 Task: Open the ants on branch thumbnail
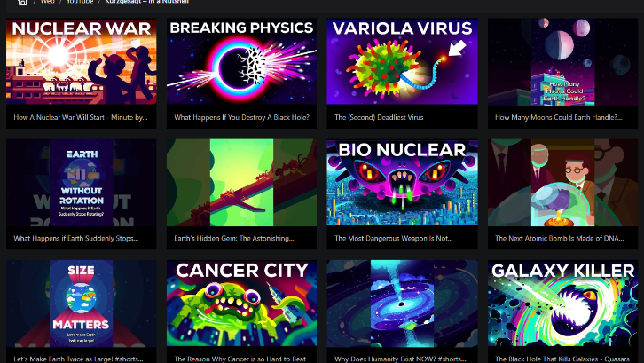click(241, 183)
